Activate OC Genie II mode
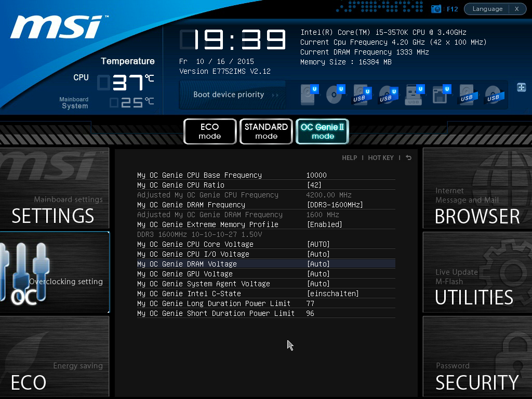The image size is (532, 399). 322,131
